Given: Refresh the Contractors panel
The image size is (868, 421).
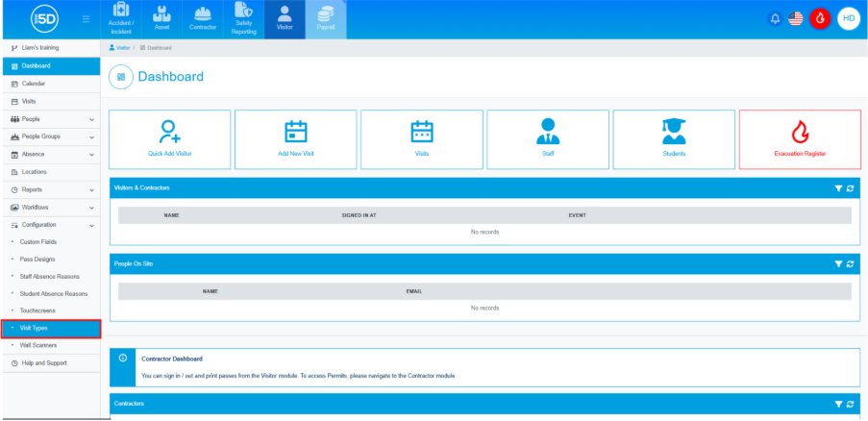Looking at the screenshot, I should tap(850, 405).
